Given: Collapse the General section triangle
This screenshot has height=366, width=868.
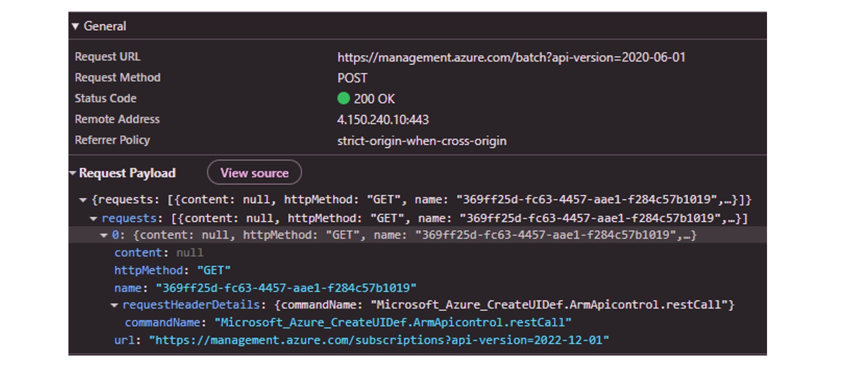Looking at the screenshot, I should 75,26.
